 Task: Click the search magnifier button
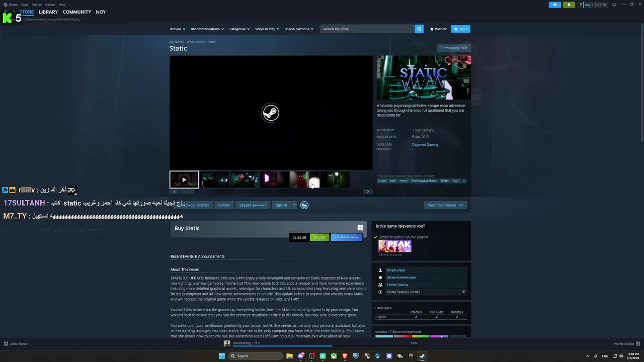(x=419, y=29)
